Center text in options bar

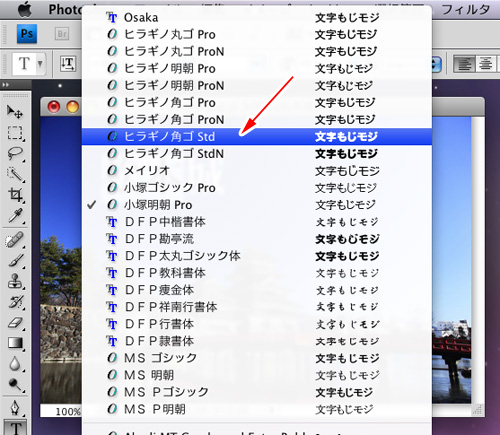coord(485,63)
